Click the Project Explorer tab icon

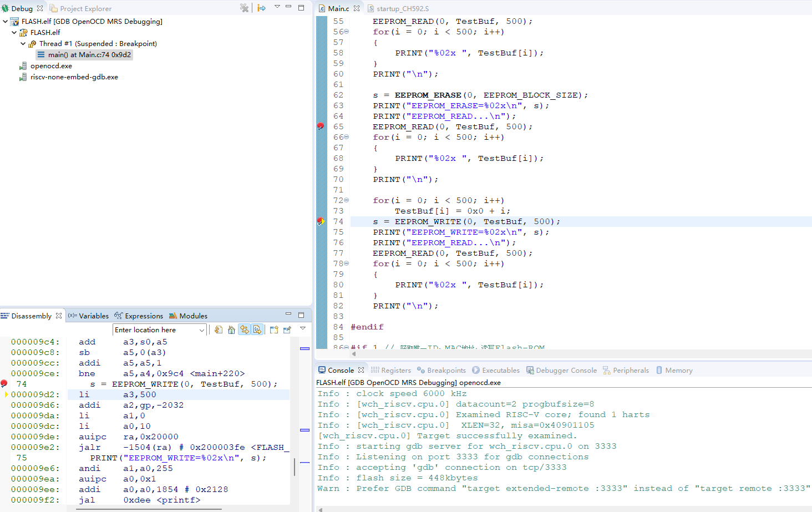pos(54,8)
